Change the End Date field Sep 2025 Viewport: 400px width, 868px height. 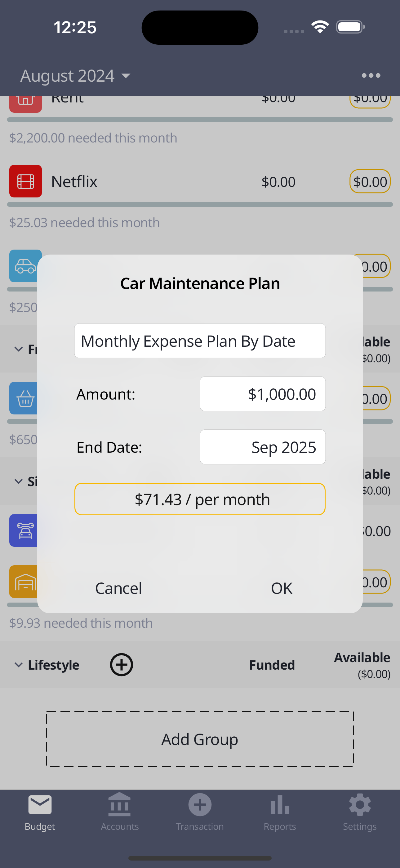pyautogui.click(x=263, y=447)
